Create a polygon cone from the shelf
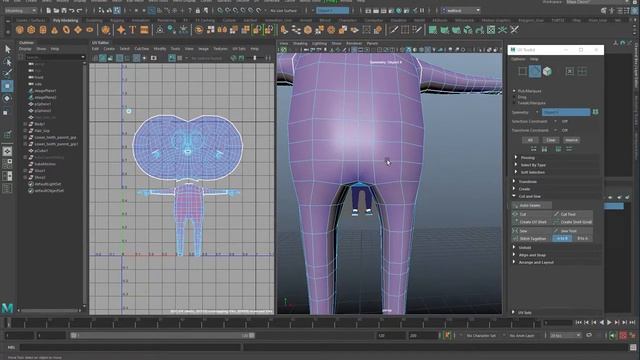The height and width of the screenshot is (360, 640). pos(55,30)
